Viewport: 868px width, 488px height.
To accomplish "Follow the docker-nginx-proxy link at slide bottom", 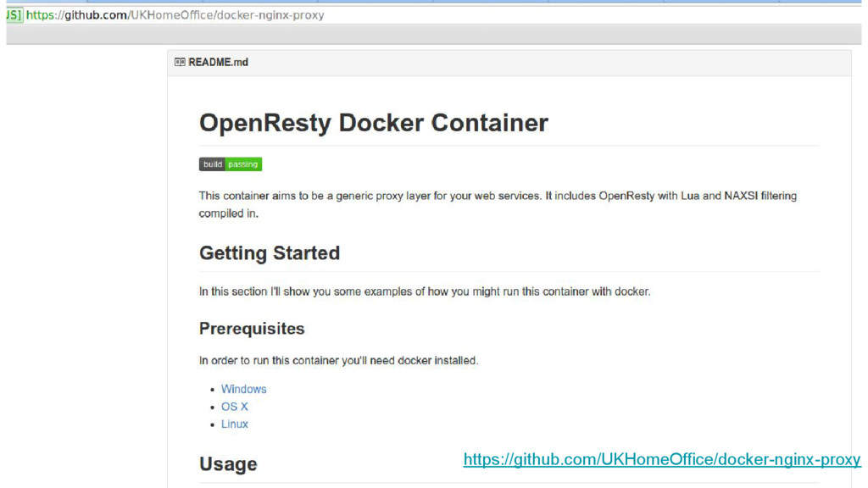I will [x=661, y=459].
